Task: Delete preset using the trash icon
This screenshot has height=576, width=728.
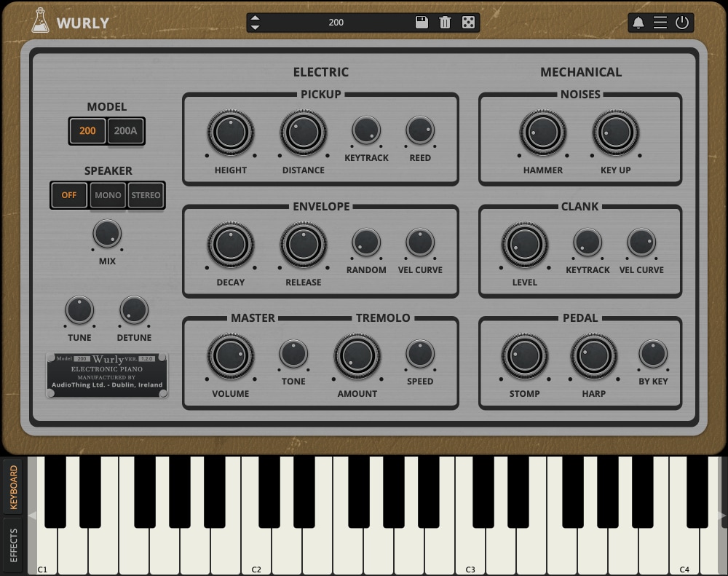Action: (x=445, y=23)
